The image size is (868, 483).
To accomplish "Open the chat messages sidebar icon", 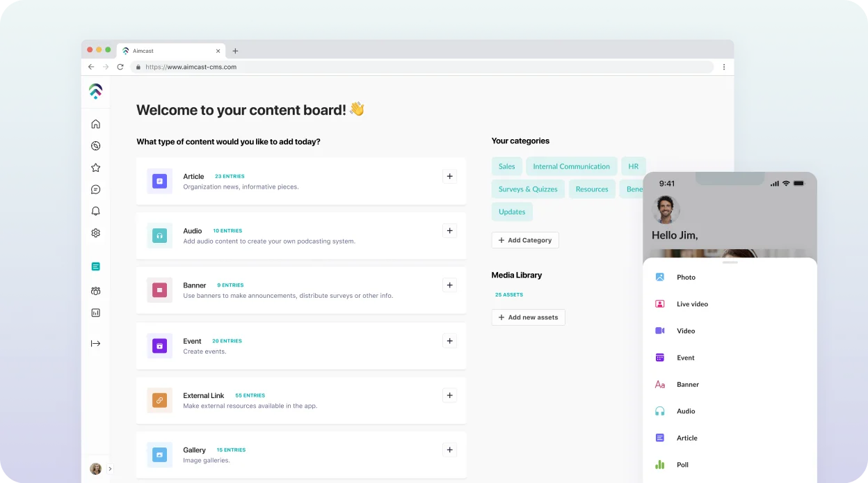I will 96,189.
